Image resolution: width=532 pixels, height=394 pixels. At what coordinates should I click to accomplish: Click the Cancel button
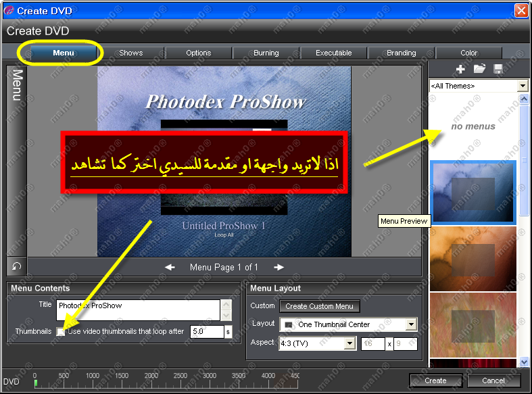point(493,380)
